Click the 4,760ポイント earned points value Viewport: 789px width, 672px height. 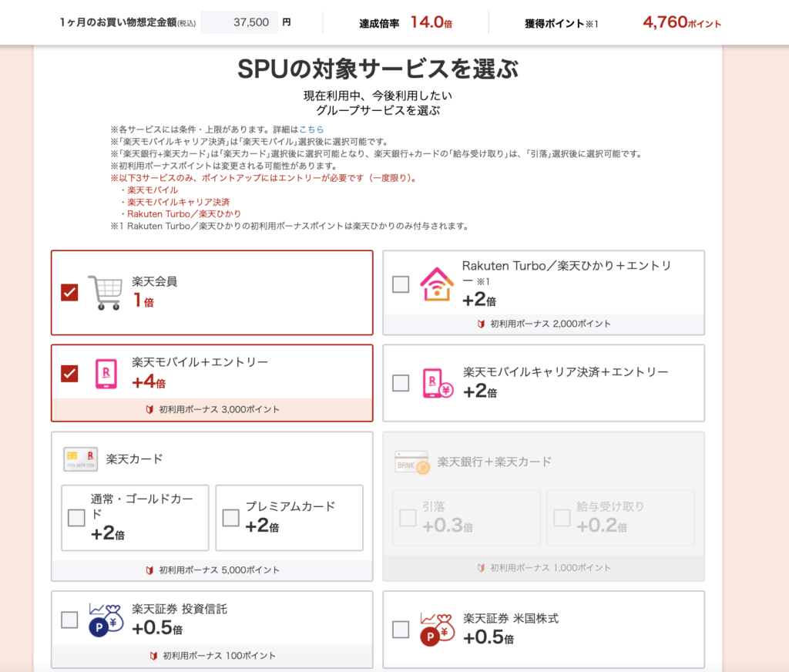(x=682, y=22)
